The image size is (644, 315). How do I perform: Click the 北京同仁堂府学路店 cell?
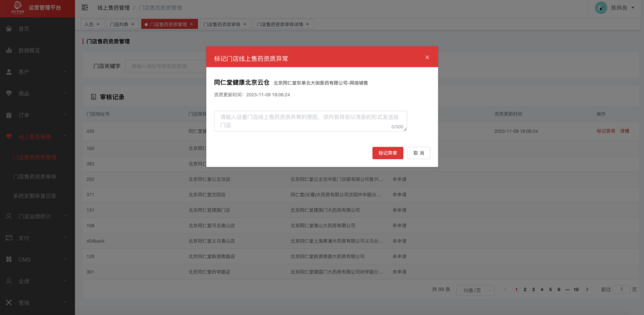tap(209, 272)
